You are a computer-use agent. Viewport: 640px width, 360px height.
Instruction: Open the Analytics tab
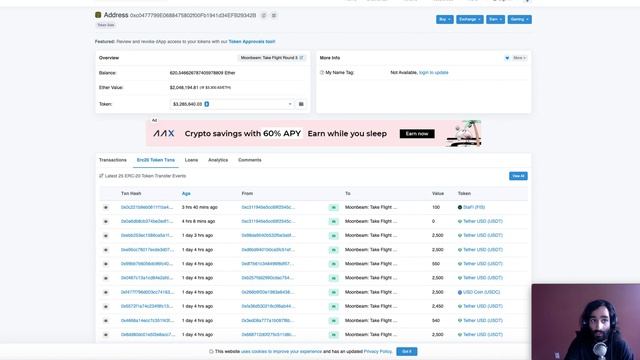pos(218,160)
